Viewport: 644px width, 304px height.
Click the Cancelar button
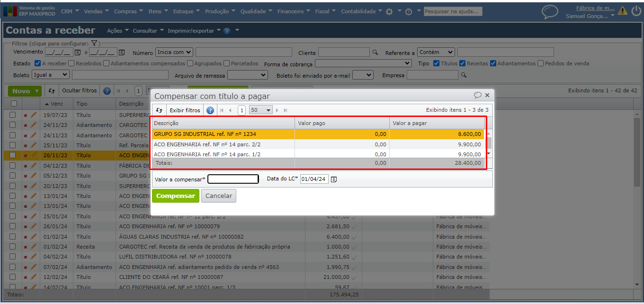point(218,196)
